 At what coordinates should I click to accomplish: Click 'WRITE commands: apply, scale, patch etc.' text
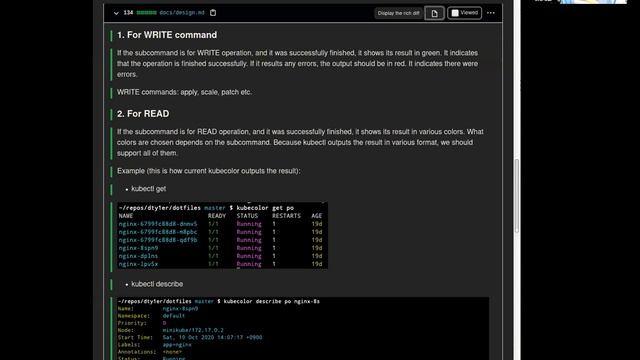coord(184,92)
